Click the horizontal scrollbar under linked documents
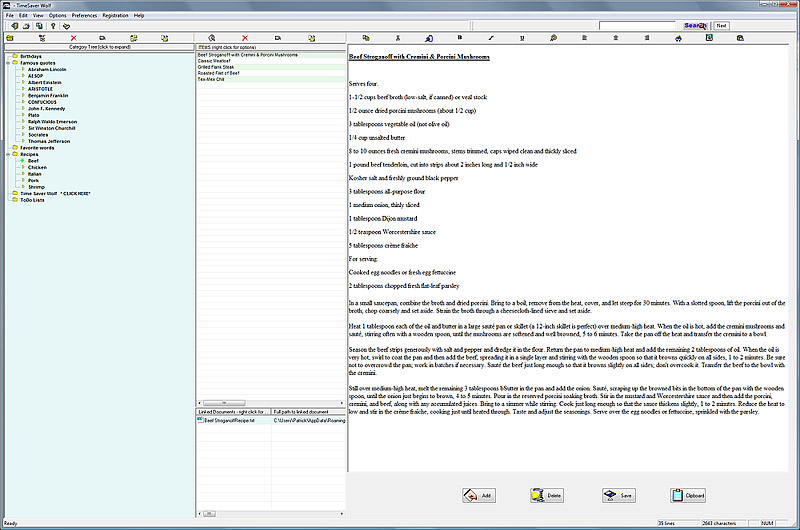 [x=270, y=514]
